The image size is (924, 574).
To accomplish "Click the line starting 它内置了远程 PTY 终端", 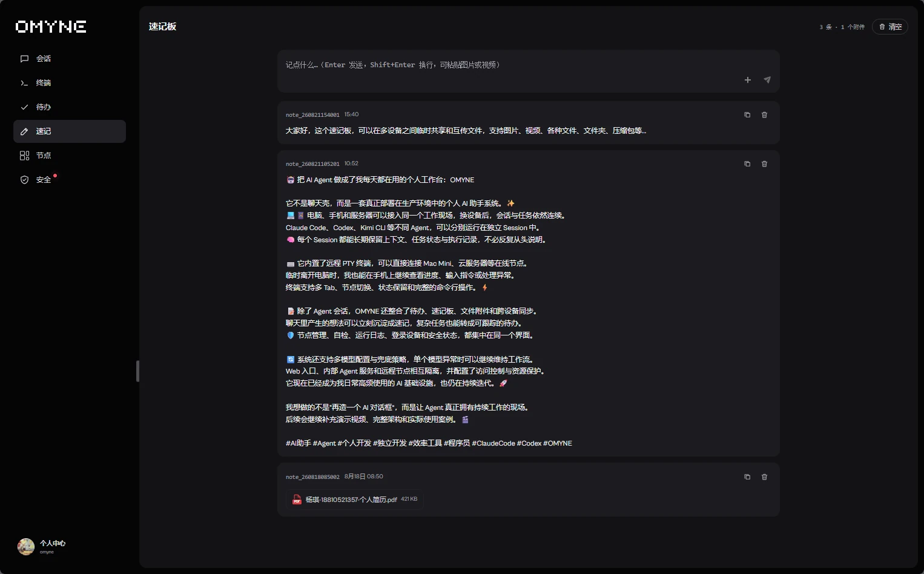I will 409,263.
